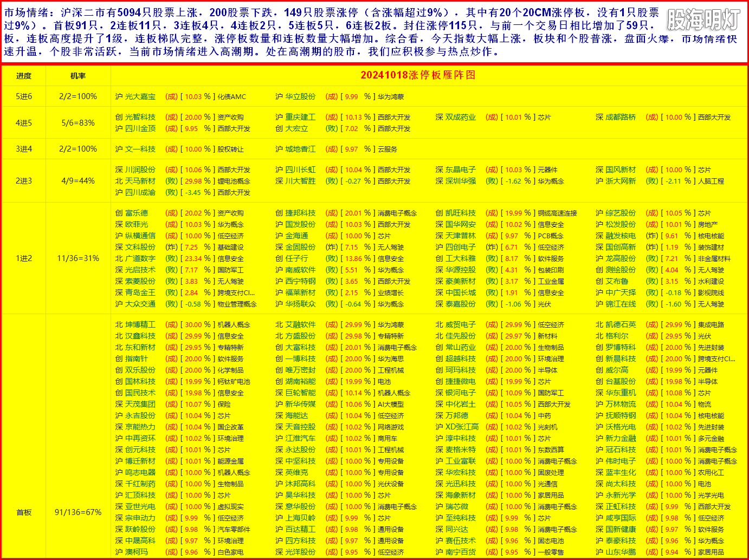749x560 pixels.
Task: Click the 5进6 progress cell
Action: 24,96
